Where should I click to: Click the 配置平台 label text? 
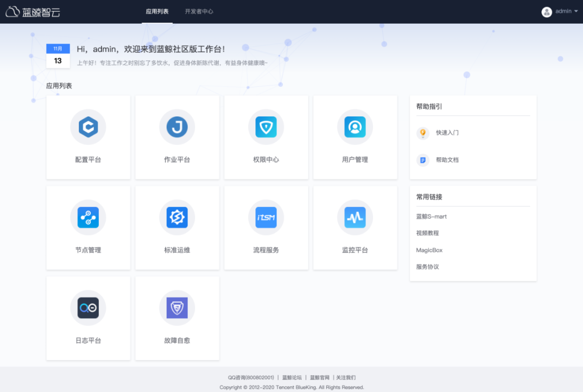pos(88,160)
